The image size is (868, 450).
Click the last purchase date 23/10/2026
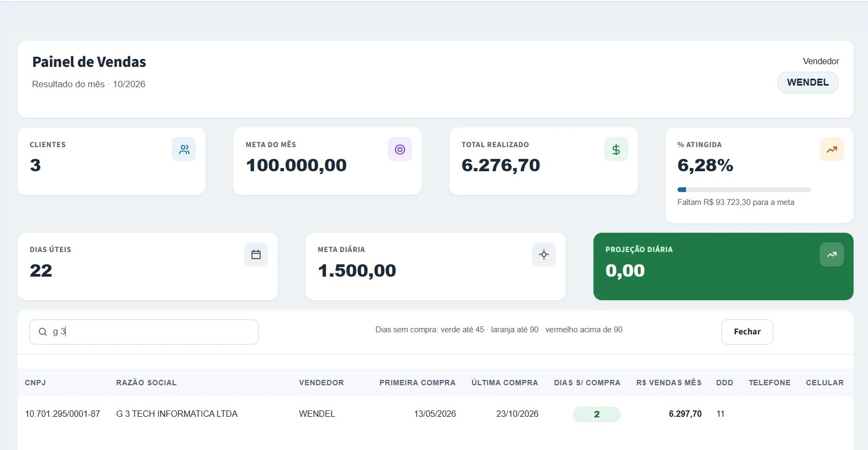click(x=517, y=414)
